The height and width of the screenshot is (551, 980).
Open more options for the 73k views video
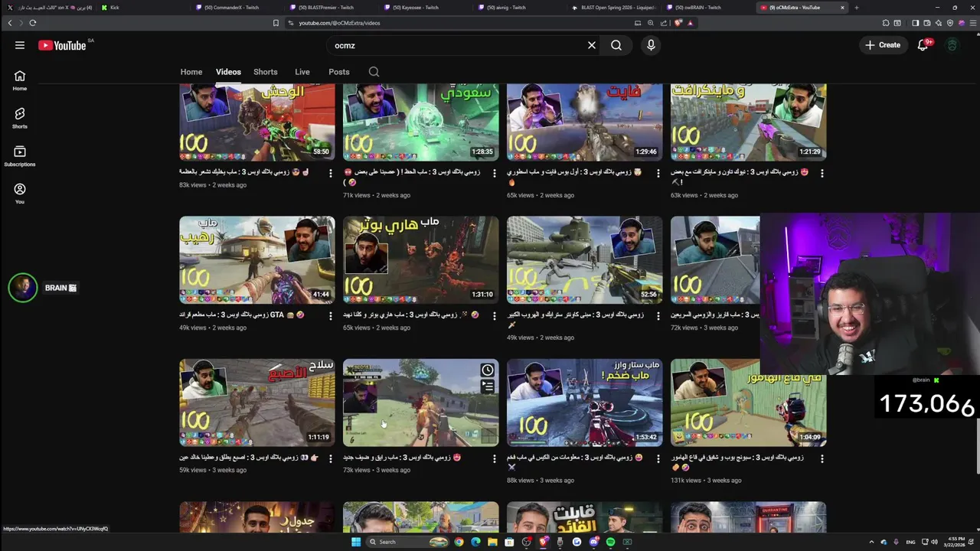pos(495,459)
